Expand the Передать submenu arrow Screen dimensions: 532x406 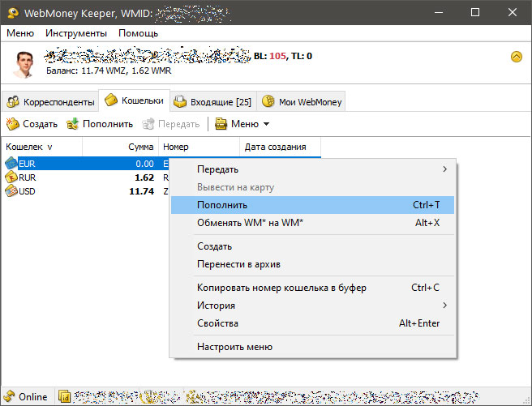pyautogui.click(x=444, y=169)
